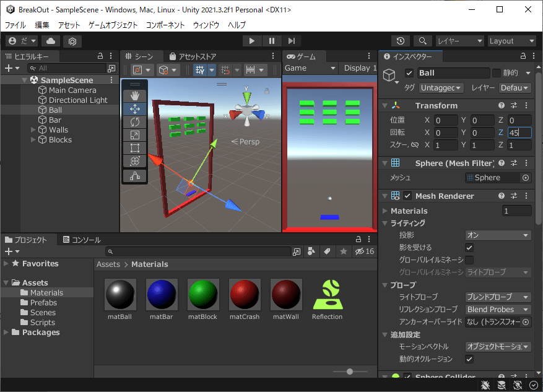Open Unity cloud services
The height and width of the screenshot is (392, 543).
coord(51,41)
